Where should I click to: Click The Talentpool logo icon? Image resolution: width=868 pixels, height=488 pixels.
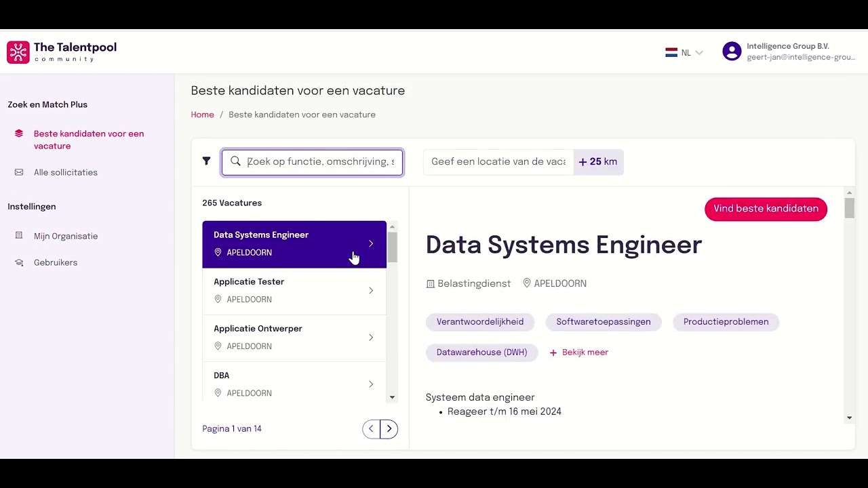coord(18,52)
